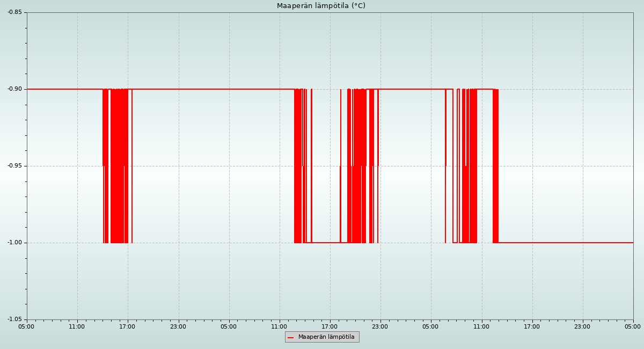
Task: Select the rightmost 17:00 time label
Action: pos(532,326)
